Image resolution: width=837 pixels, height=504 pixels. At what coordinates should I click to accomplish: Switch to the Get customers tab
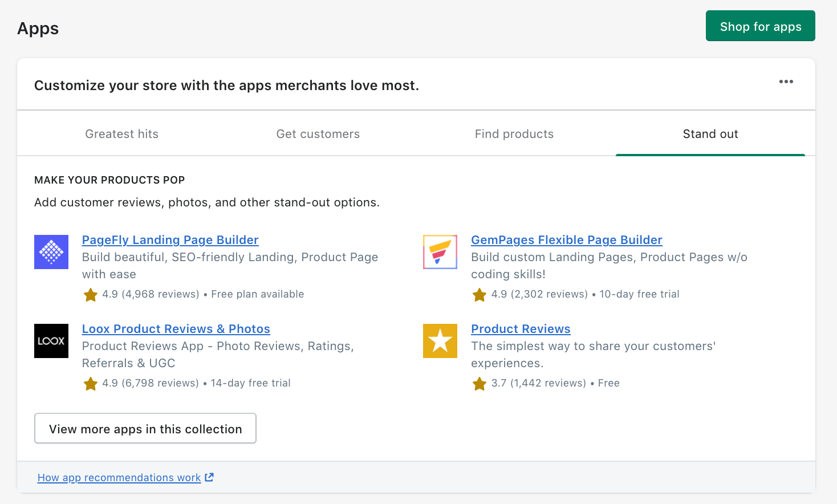coord(318,134)
